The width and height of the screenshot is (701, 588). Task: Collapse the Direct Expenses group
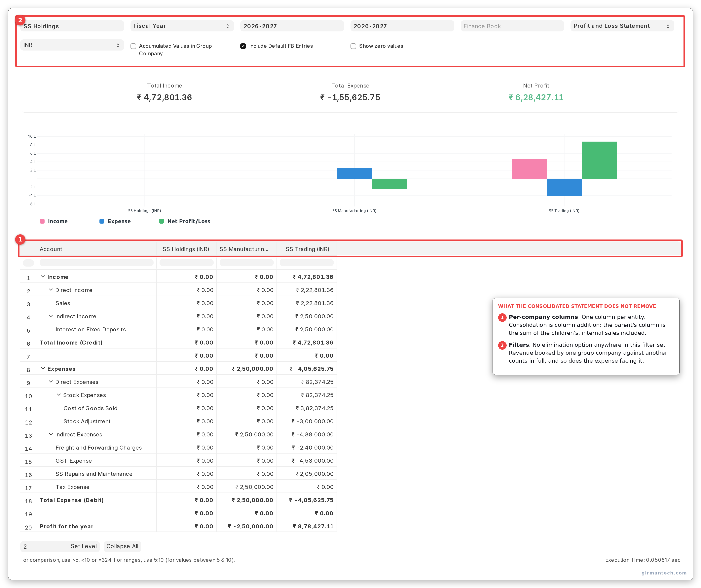[51, 382]
